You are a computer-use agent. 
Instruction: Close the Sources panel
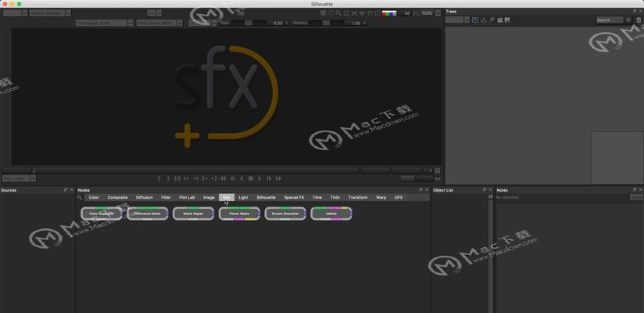click(71, 189)
